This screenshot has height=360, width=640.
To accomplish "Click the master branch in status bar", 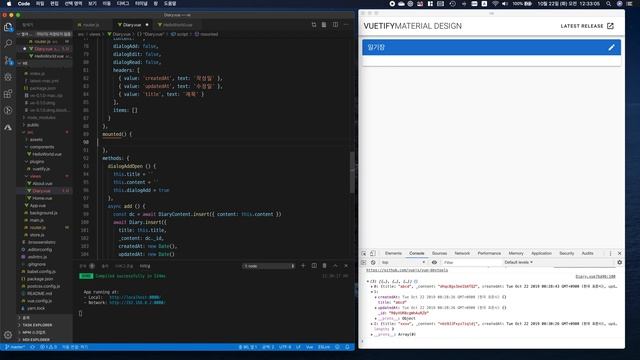I will [x=15, y=347].
